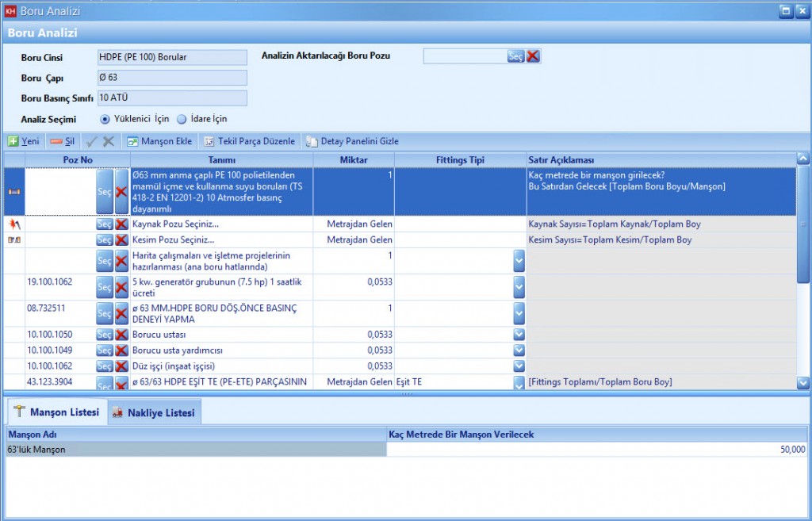Switch to the Nakliye Listesi tab
Viewport: 812px width, 521px height.
155,412
